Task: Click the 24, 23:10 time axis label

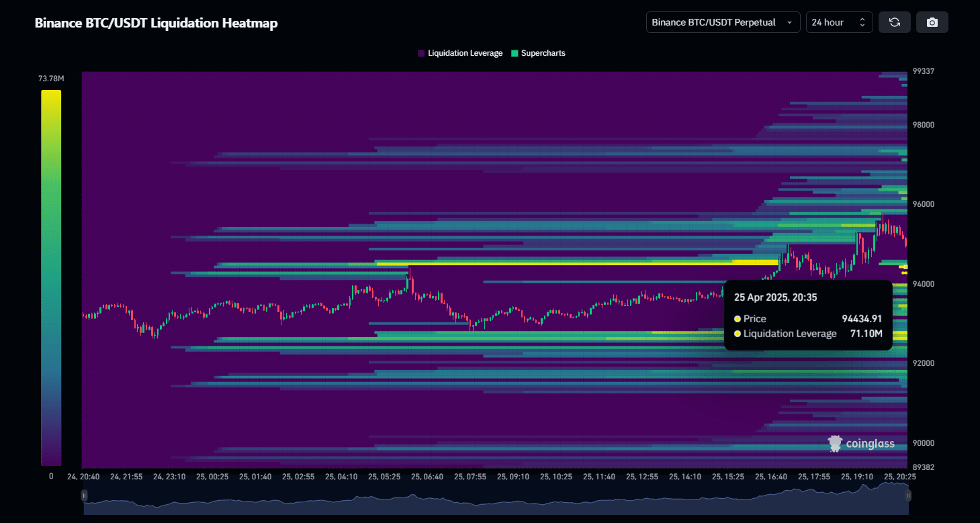Action: (x=169, y=477)
